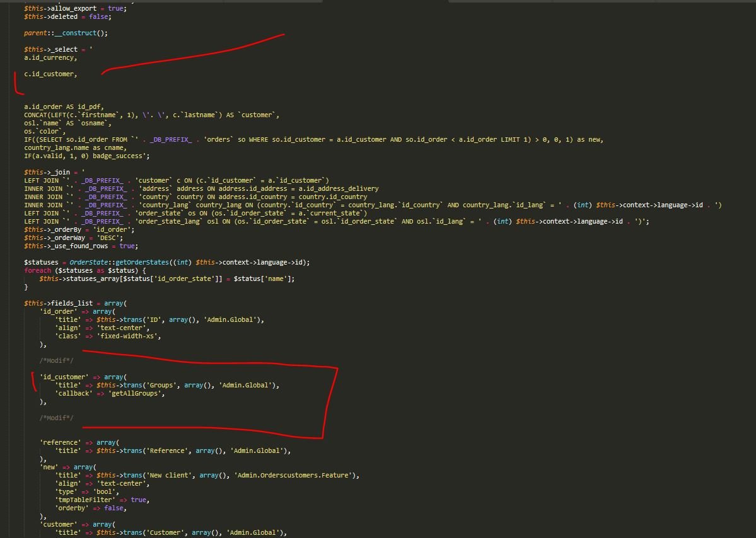This screenshot has height=538, width=756.
Task: Select the 'a.id_order AS id_pdf,' line
Action: [x=64, y=107]
